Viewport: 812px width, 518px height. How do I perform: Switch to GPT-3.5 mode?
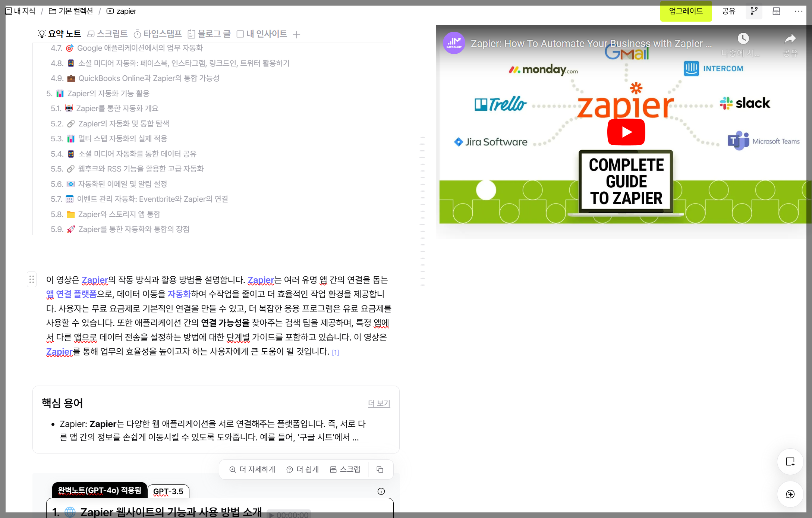168,492
